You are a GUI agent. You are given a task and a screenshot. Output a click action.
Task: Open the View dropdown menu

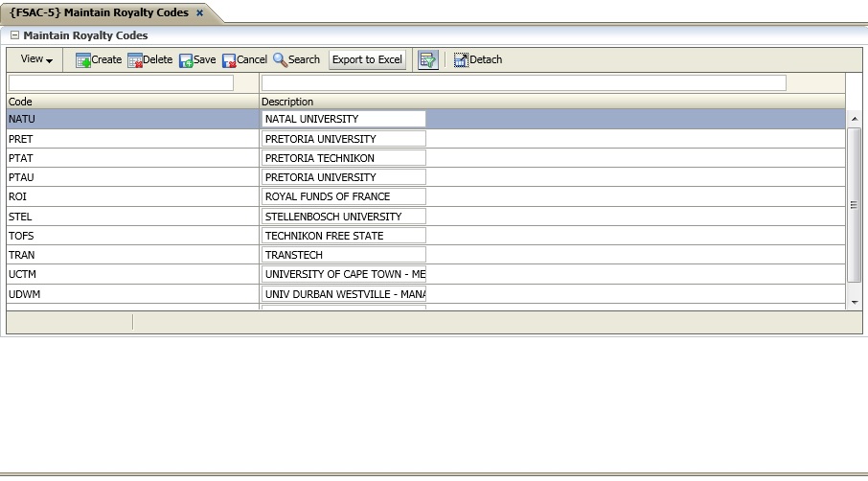coord(36,59)
